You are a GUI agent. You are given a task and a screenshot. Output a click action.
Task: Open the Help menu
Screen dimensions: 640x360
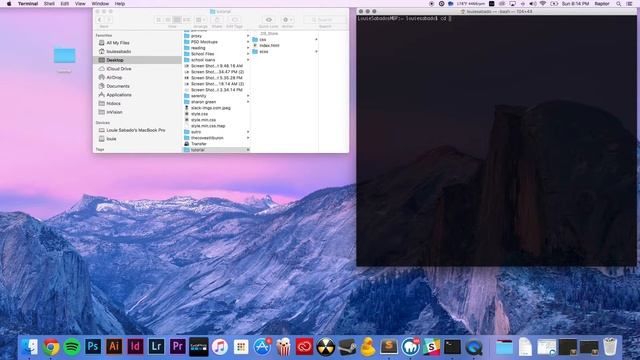click(120, 4)
